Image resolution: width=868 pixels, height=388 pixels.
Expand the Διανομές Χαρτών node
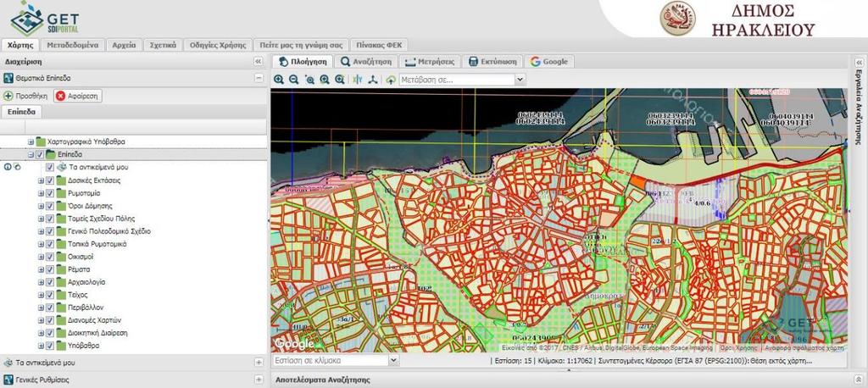point(41,320)
